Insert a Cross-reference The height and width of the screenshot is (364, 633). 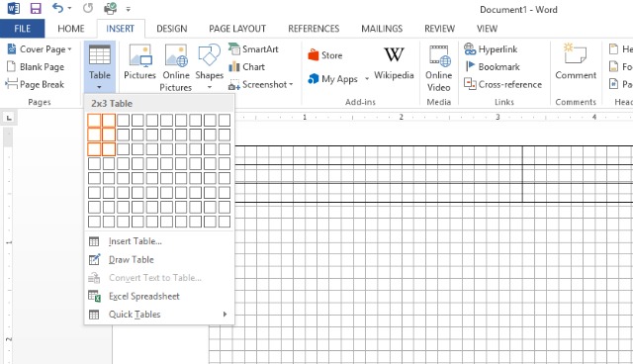(503, 84)
